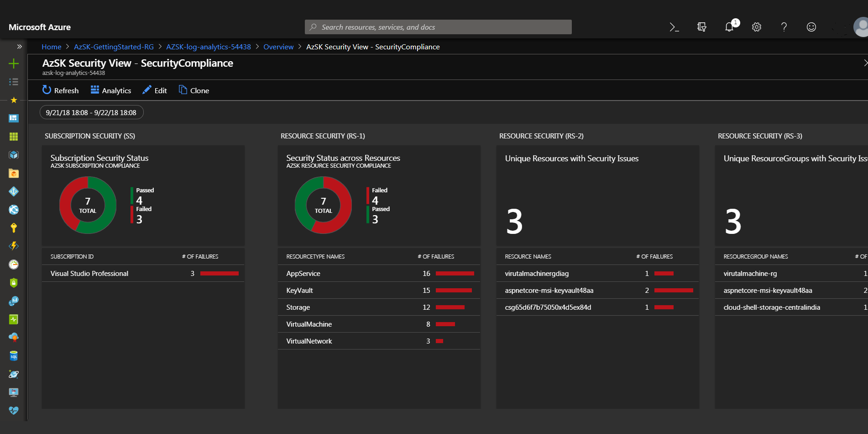Open All services list icon
The width and height of the screenshot is (868, 434).
click(14, 82)
